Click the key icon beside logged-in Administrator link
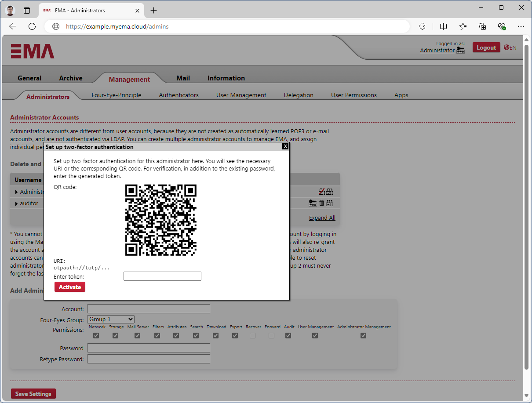Screen dimensions: 532x403 [460, 51]
